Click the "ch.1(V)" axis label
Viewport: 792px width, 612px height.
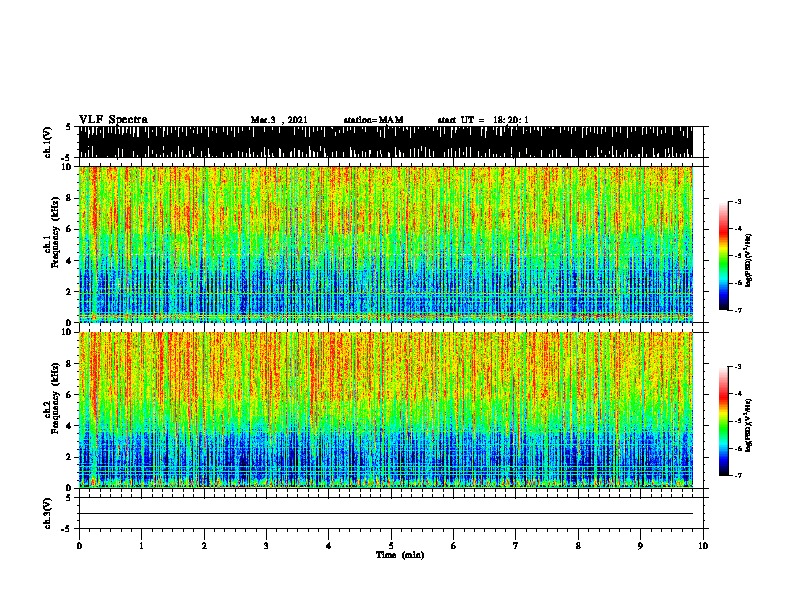(x=48, y=142)
